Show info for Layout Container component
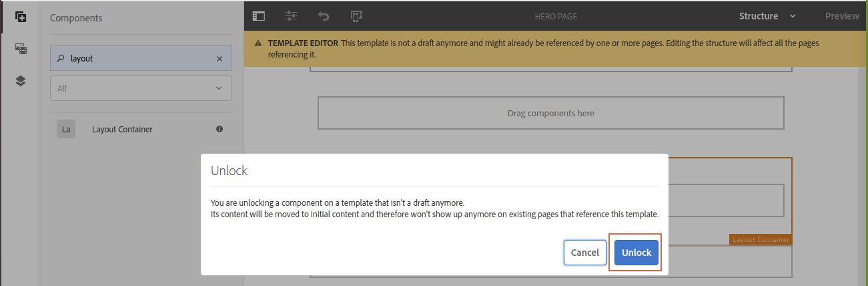Image resolution: width=868 pixels, height=286 pixels. (220, 129)
